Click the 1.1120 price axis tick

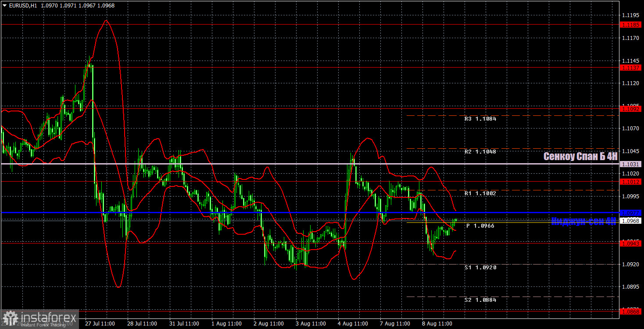click(x=630, y=83)
